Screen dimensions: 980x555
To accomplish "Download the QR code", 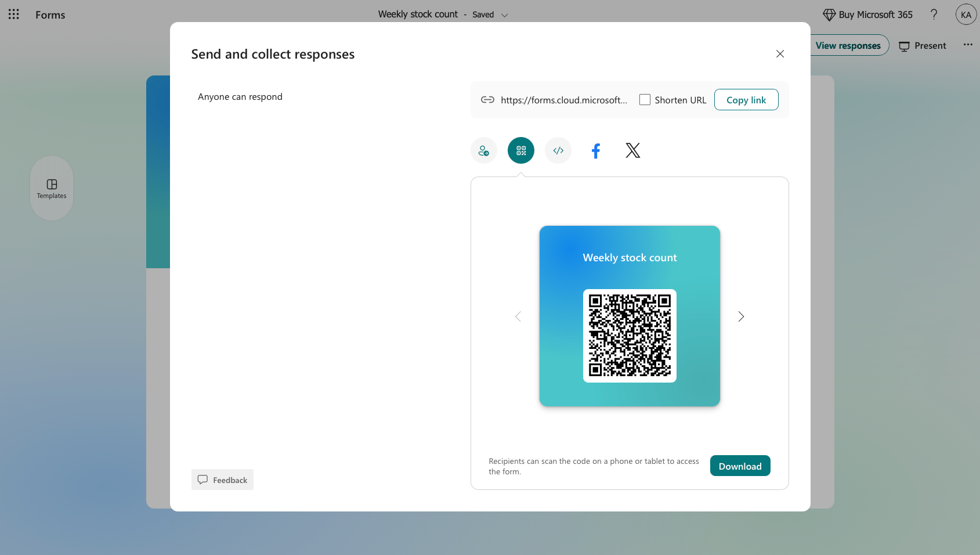I will (740, 466).
